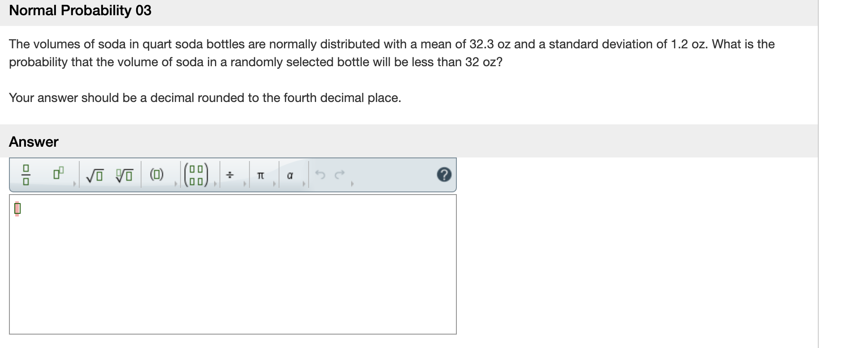Insert a matrix using the matrix icon
The width and height of the screenshot is (868, 348).
tap(196, 175)
